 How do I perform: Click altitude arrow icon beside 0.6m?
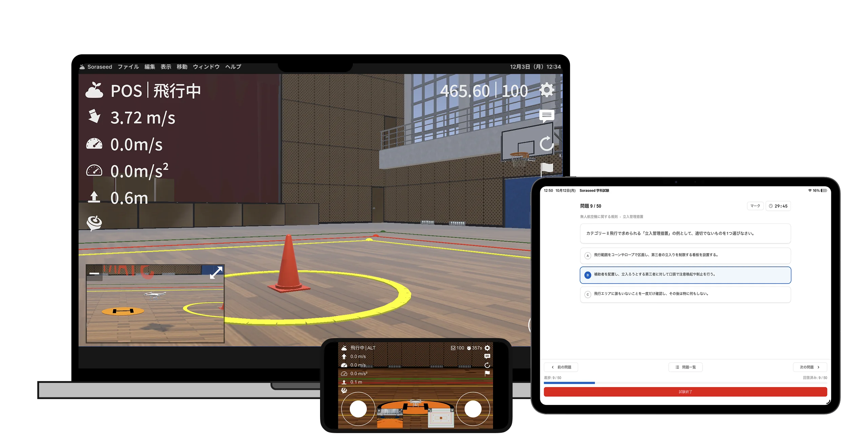pyautogui.click(x=94, y=197)
